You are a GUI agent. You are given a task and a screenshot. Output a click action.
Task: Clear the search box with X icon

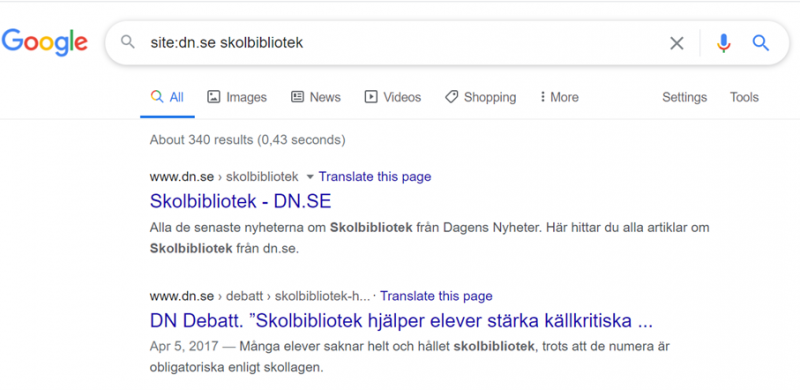point(677,43)
